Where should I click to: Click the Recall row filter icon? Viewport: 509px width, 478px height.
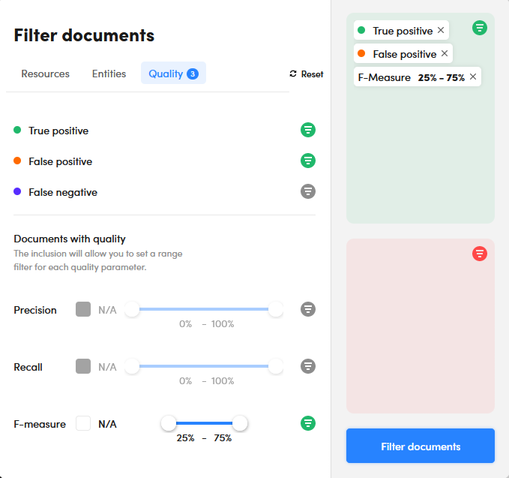pyautogui.click(x=308, y=366)
